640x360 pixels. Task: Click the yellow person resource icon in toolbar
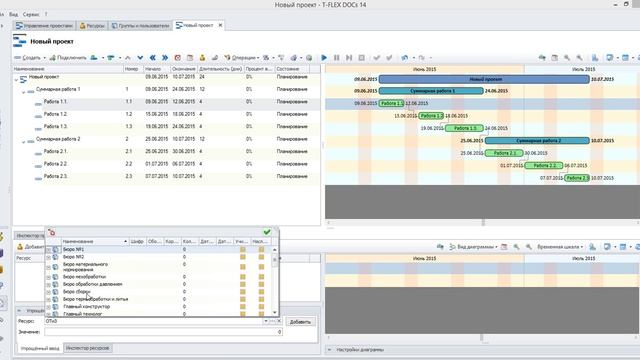202,58
